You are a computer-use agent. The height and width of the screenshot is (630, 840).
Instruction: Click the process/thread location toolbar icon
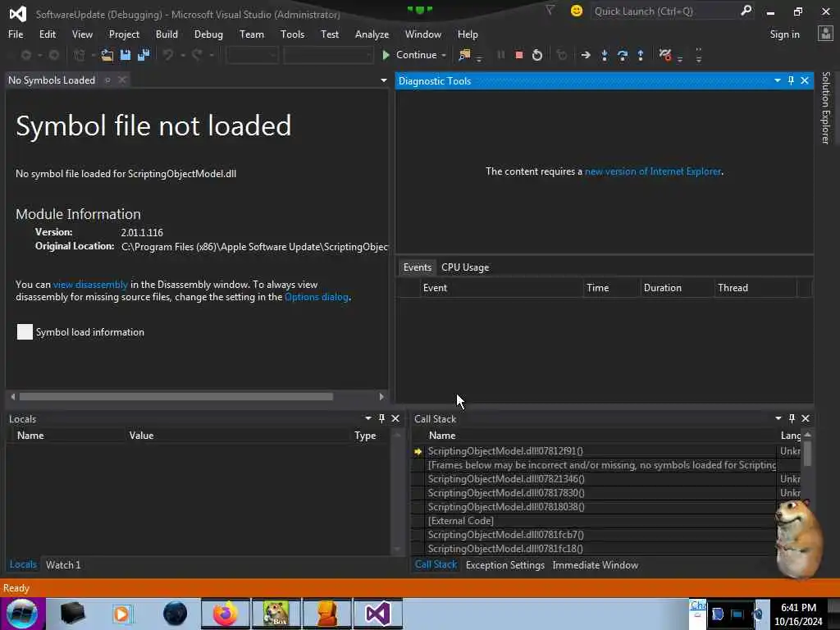[464, 55]
